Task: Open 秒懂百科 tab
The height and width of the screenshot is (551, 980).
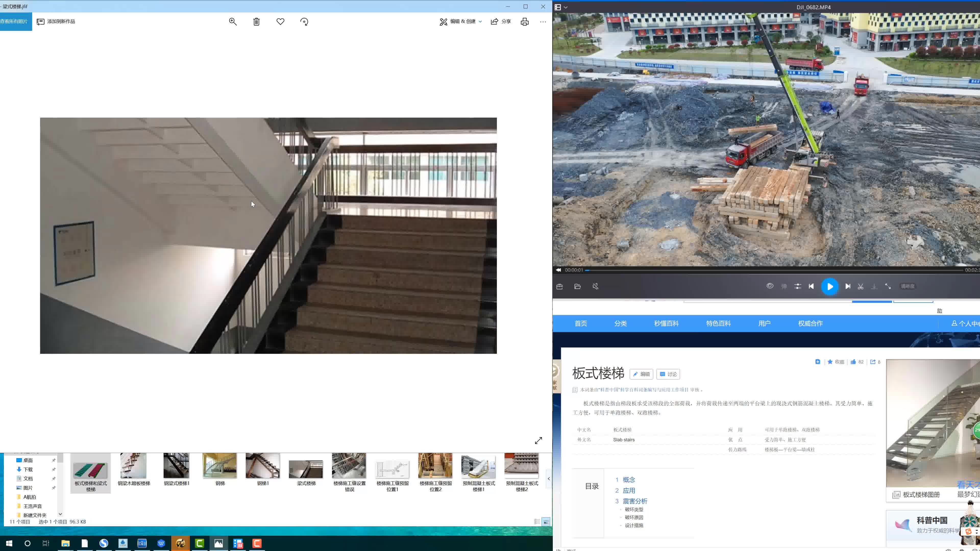Action: 666,324
